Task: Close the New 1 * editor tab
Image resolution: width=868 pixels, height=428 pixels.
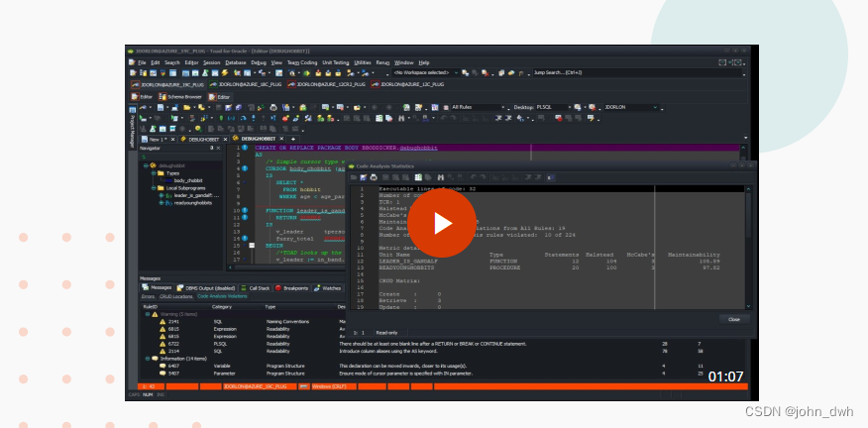Action: 172,139
